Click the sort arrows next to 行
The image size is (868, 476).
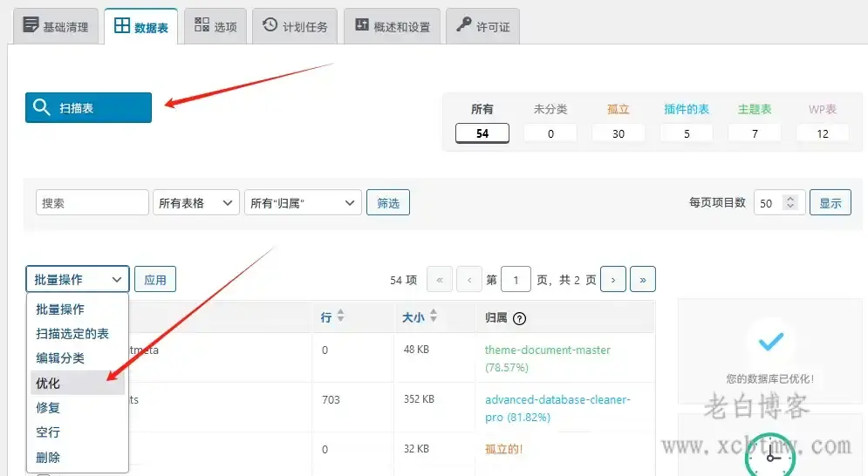[x=340, y=316]
